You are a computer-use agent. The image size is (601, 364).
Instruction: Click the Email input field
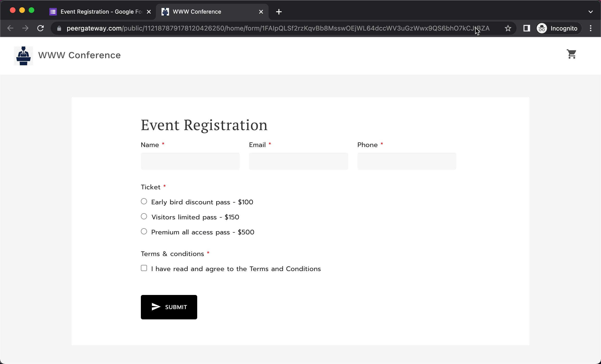coord(298,161)
